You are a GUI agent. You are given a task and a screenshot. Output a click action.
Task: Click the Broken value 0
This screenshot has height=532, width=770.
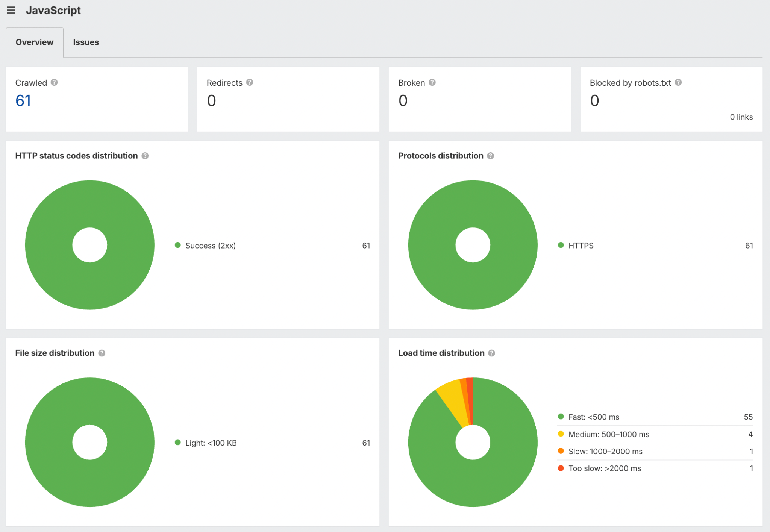click(403, 100)
